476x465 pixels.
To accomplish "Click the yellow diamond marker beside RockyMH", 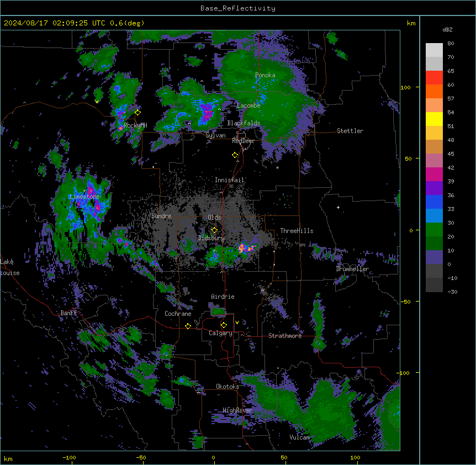I will click(x=138, y=113).
